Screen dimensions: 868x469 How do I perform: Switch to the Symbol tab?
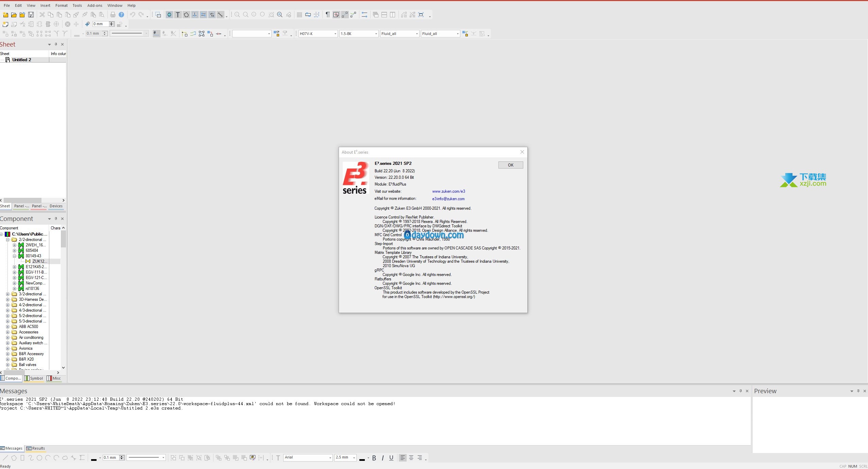[34, 378]
